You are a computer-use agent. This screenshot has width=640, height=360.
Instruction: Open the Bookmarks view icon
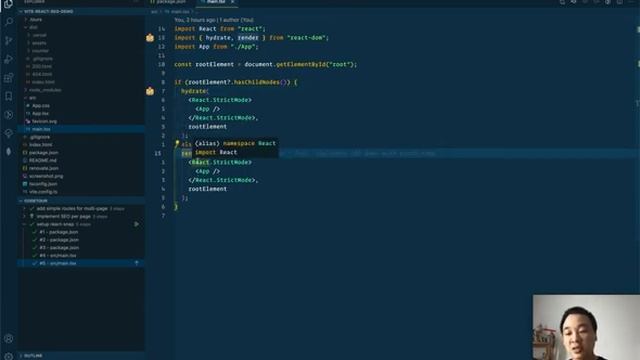8,96
